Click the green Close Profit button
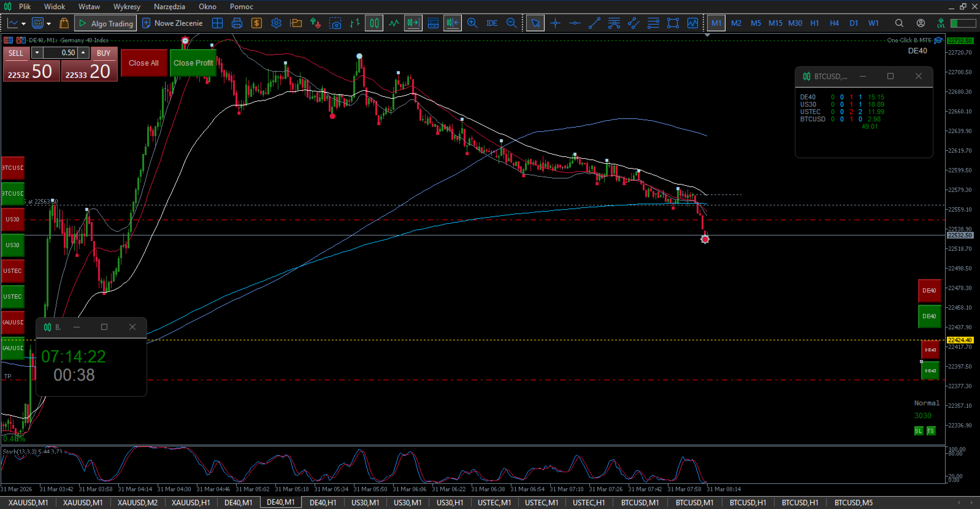Image resolution: width=980 pixels, height=509 pixels. click(193, 63)
